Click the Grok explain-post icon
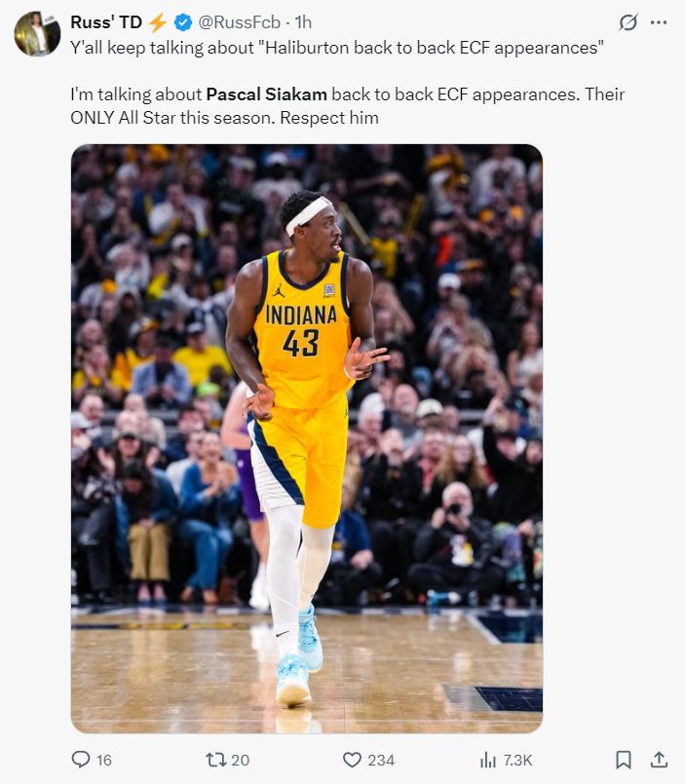 (628, 22)
